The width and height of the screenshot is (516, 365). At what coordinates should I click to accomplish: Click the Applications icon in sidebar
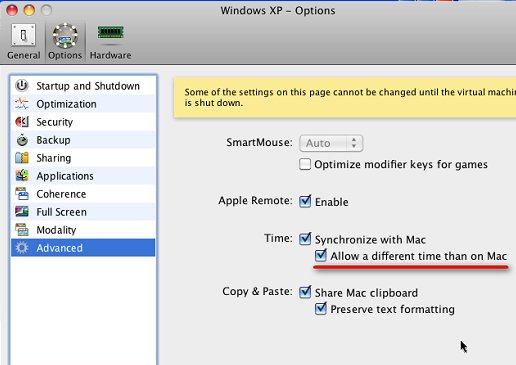[22, 176]
